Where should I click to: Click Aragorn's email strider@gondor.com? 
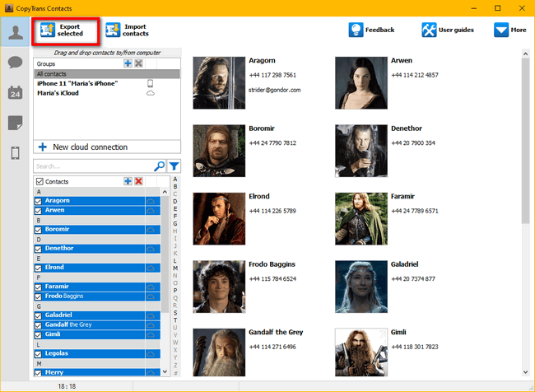[x=275, y=90]
